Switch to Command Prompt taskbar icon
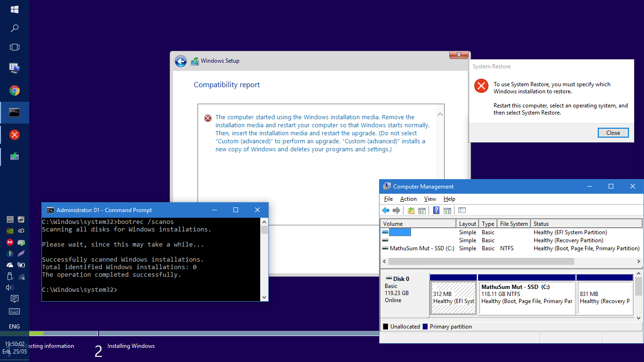 15,112
